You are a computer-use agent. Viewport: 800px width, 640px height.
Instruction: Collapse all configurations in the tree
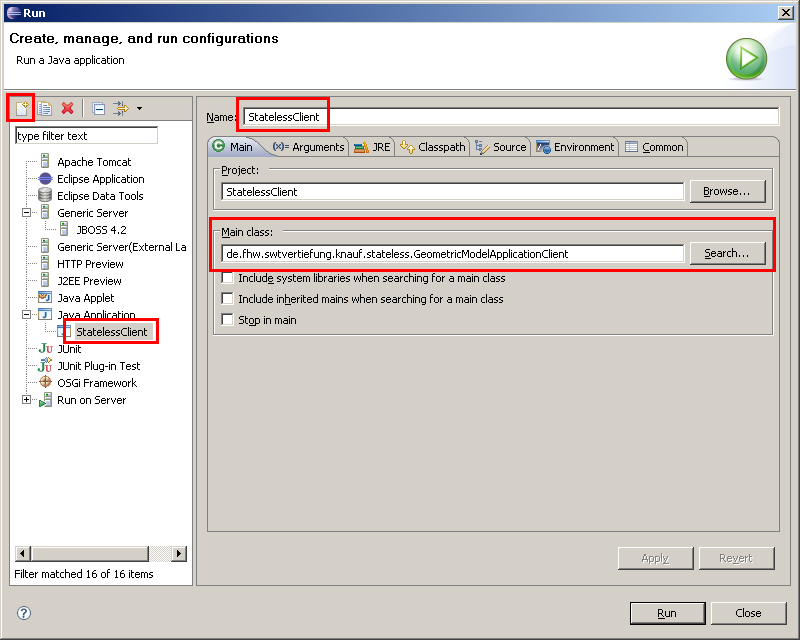(x=98, y=108)
